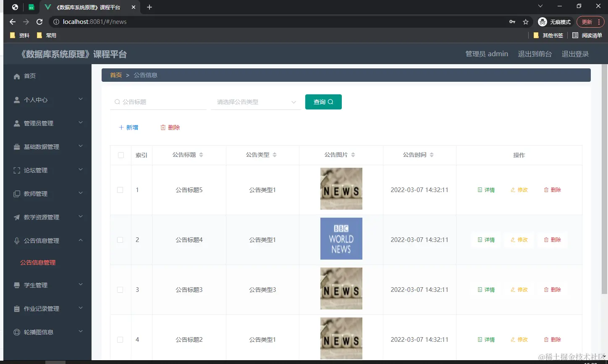
Task: Click the password key icon in address bar
Action: 512,22
